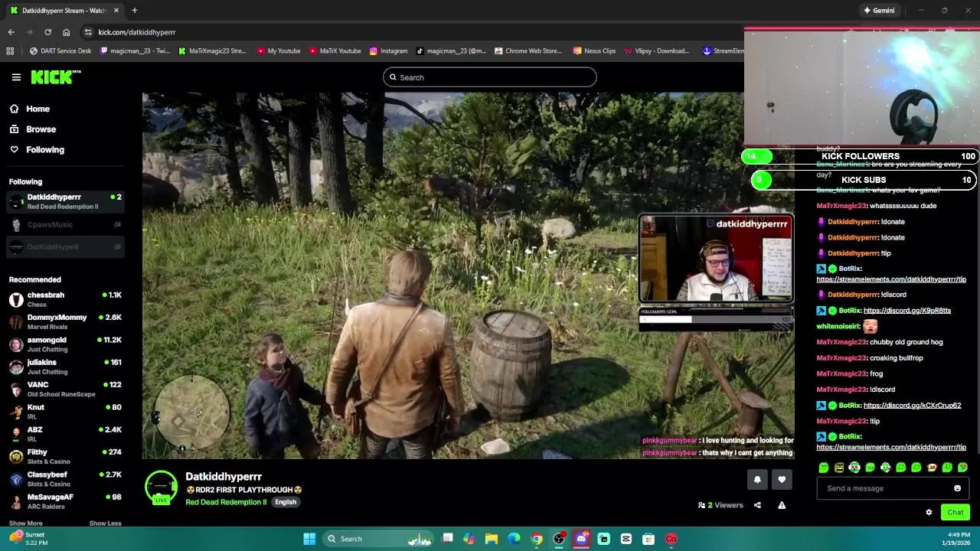The image size is (980, 551).
Task: Click the Windows taskbar Search box
Action: point(378,539)
